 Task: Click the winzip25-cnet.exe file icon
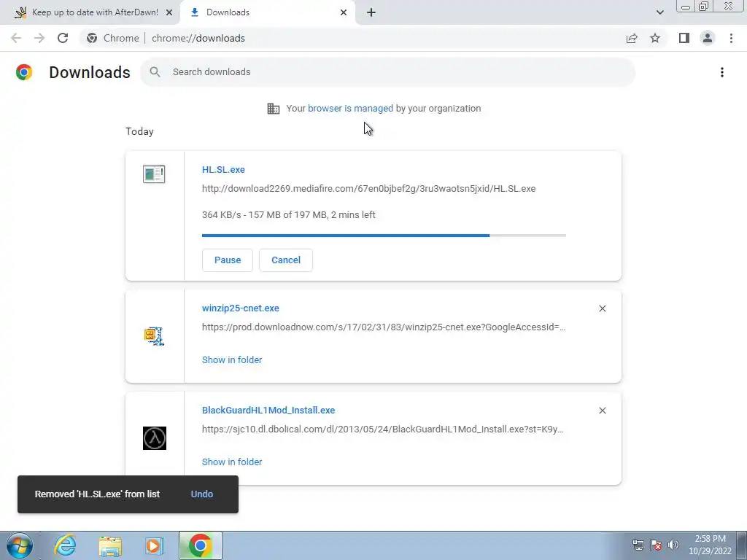[x=154, y=335]
